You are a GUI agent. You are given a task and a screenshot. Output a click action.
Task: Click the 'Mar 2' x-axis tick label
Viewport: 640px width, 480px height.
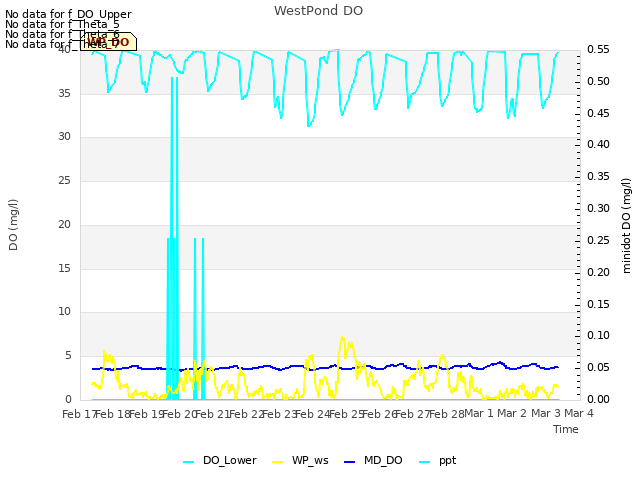pos(512,413)
